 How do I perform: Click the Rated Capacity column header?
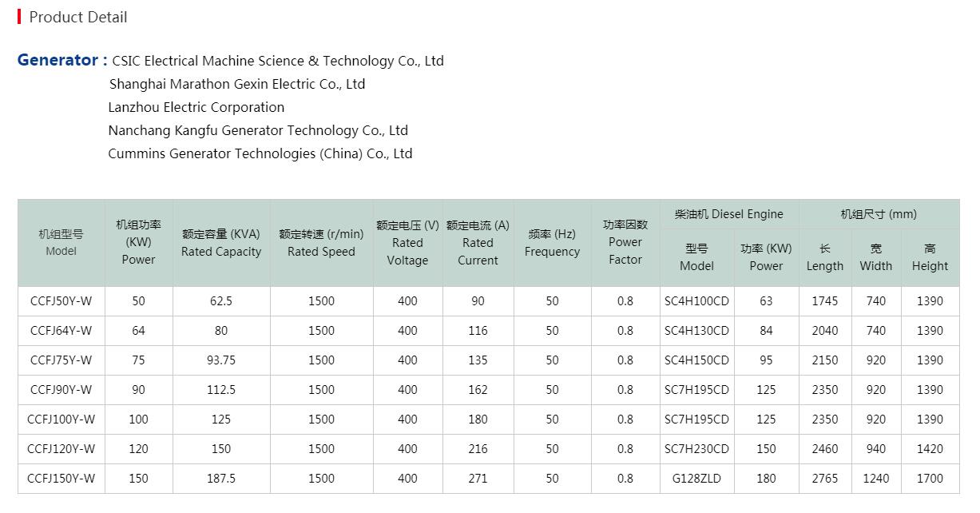pyautogui.click(x=221, y=243)
